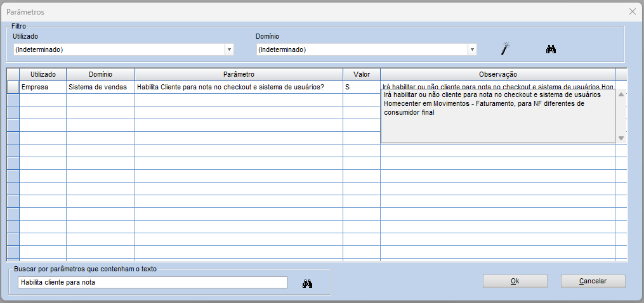This screenshot has height=303, width=644.
Task: Click the Utilizado column header
Action: pyautogui.click(x=43, y=75)
